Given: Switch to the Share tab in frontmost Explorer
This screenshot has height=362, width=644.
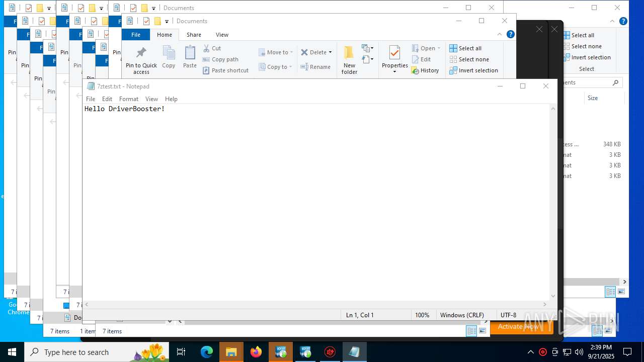Looking at the screenshot, I should tap(194, 35).
